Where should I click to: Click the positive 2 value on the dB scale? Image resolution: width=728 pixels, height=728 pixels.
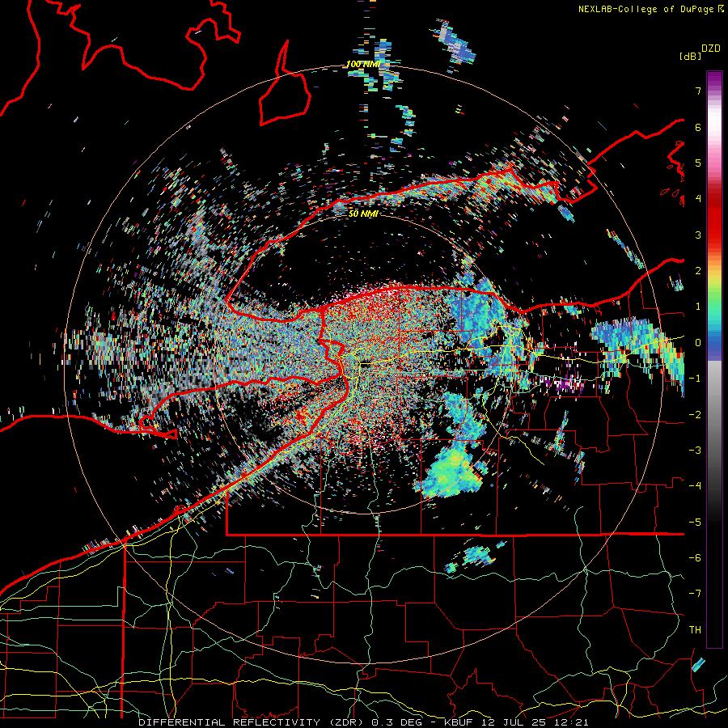click(x=698, y=271)
